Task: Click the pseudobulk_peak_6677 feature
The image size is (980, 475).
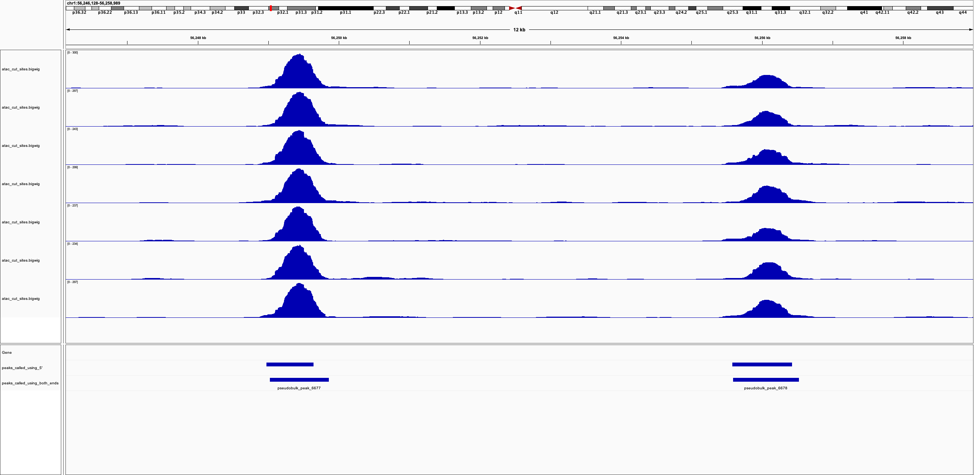Action: coord(299,380)
